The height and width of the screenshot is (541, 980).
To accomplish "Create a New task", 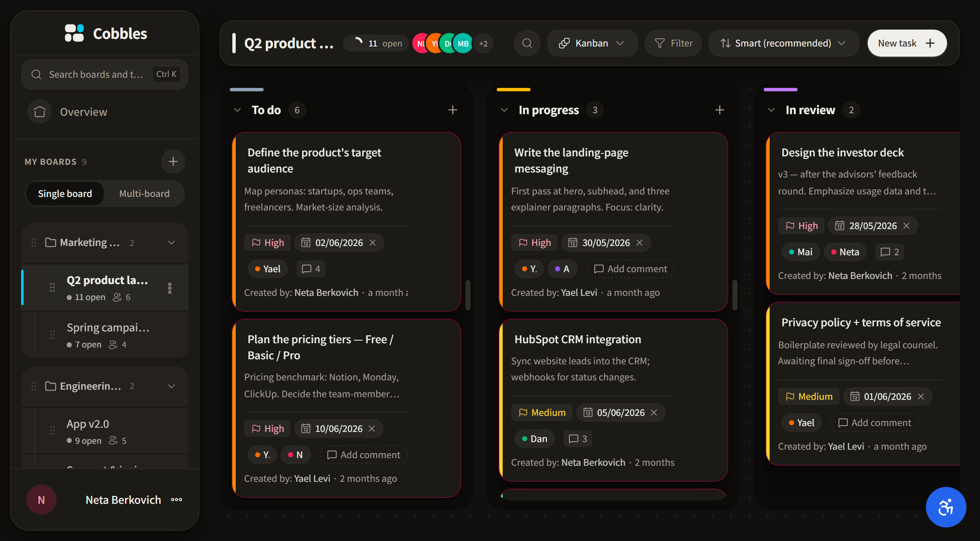I will [x=907, y=43].
